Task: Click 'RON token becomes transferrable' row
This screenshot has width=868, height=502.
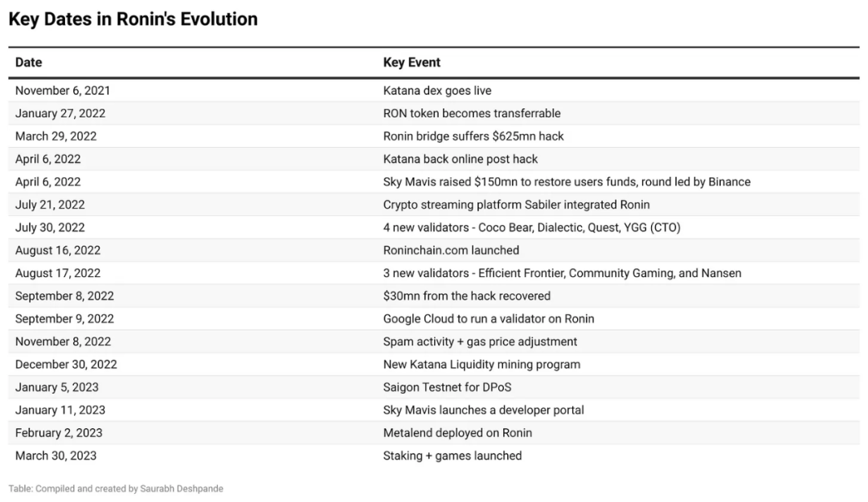Action: 472,113
